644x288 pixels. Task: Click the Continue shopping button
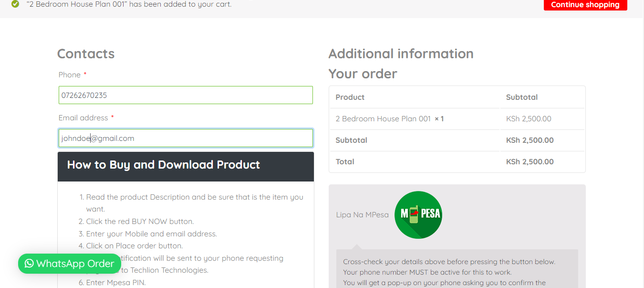coord(585,5)
